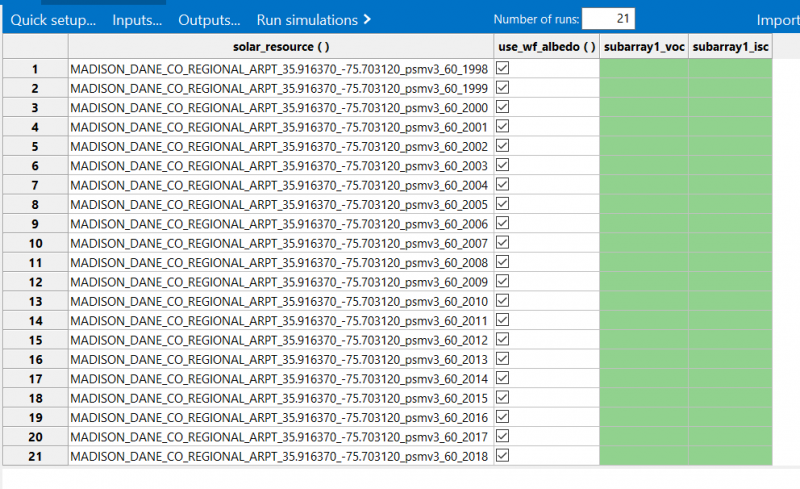This screenshot has height=489, width=800.
Task: Click the Inputs button
Action: click(137, 20)
